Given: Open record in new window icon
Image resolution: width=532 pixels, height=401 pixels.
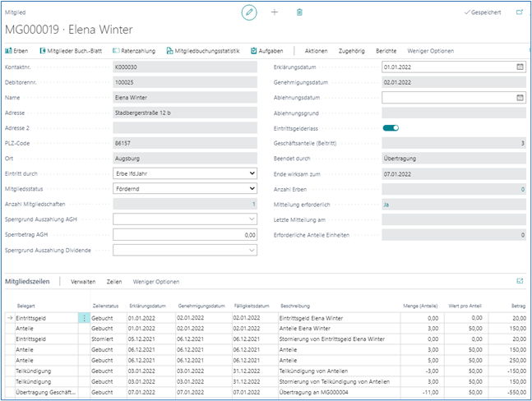Looking at the screenshot, I should 519,13.
